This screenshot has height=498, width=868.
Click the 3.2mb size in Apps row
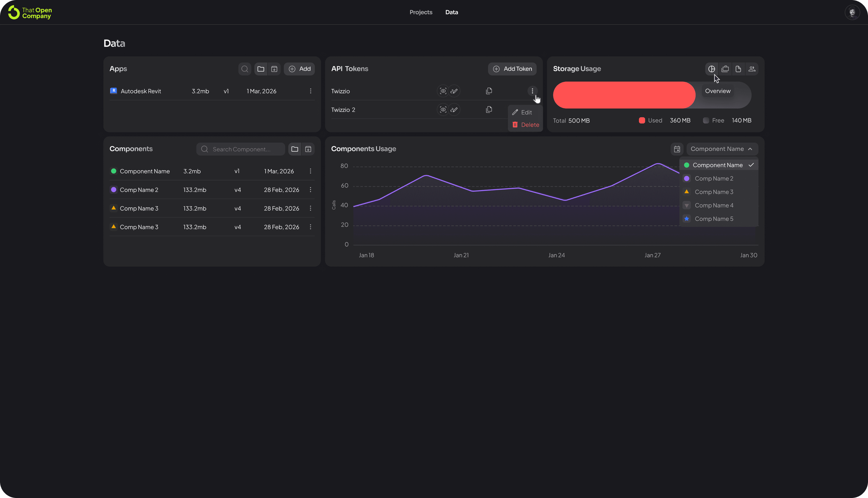200,91
